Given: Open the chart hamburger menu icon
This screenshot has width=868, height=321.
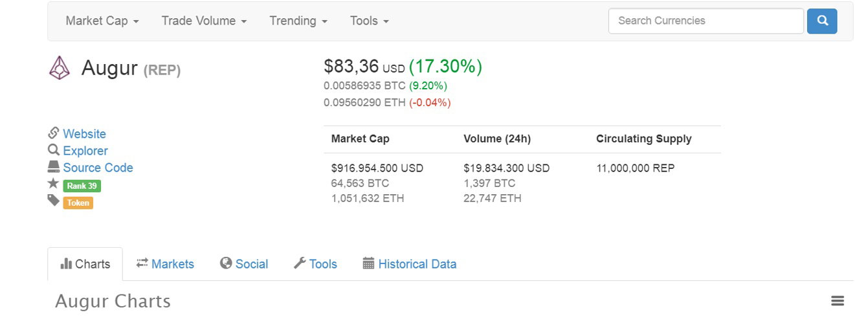Looking at the screenshot, I should point(838,301).
